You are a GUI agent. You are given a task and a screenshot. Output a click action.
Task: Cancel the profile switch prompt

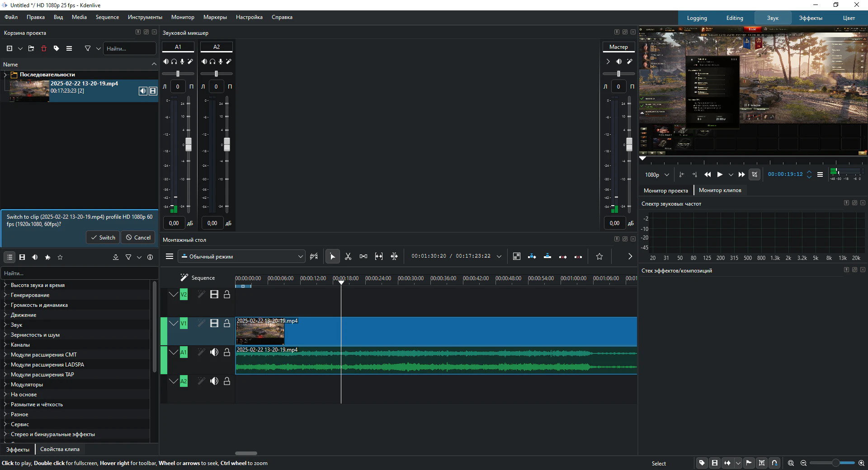pyautogui.click(x=138, y=238)
